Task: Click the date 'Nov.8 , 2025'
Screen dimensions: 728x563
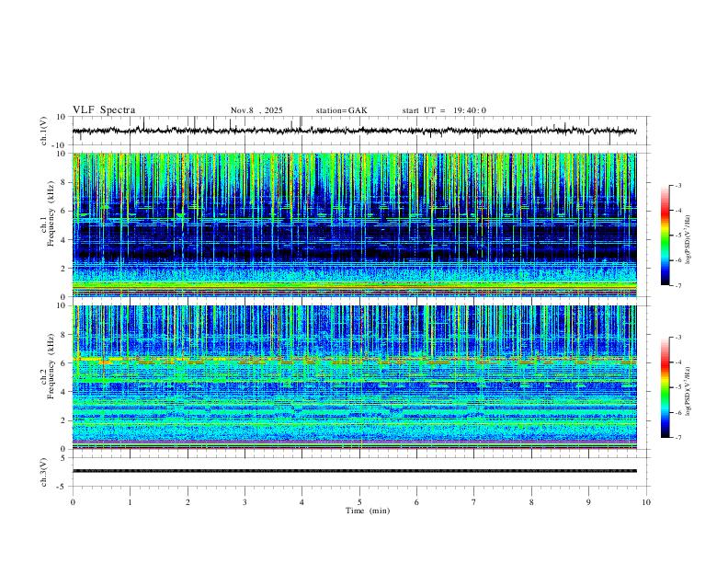Action: click(x=256, y=110)
